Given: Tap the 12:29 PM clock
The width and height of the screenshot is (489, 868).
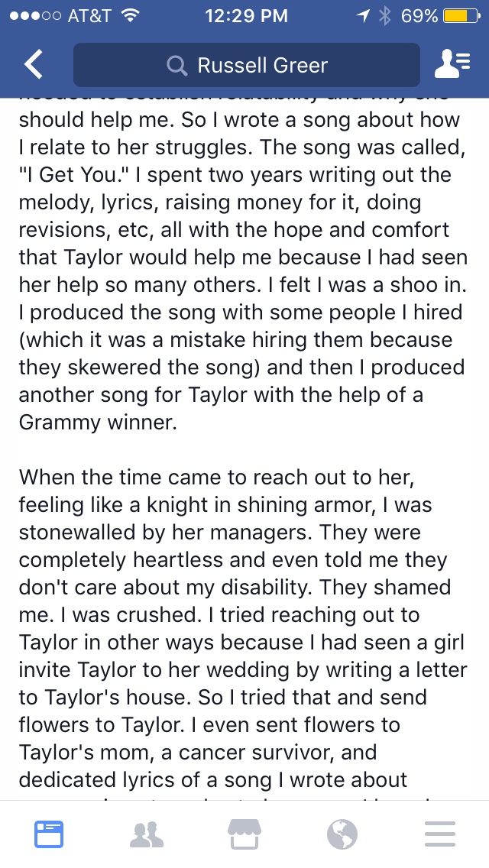Looking at the screenshot, I should coord(247,16).
